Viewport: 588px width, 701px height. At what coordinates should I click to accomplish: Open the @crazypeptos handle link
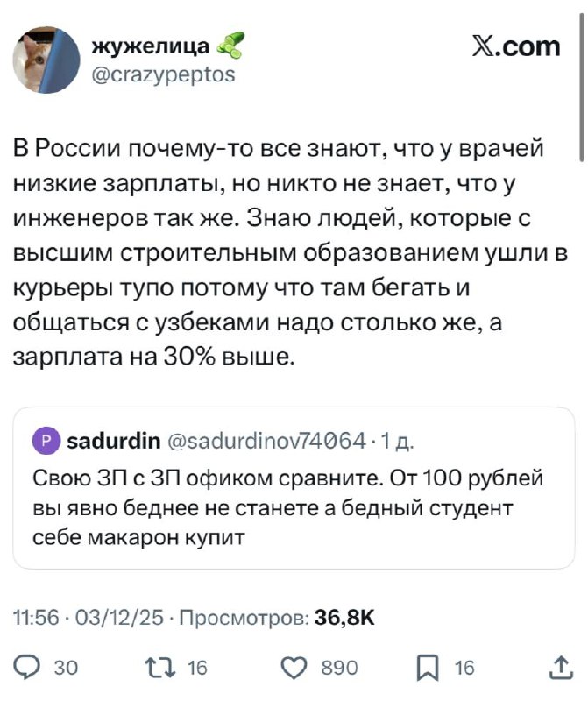[163, 74]
